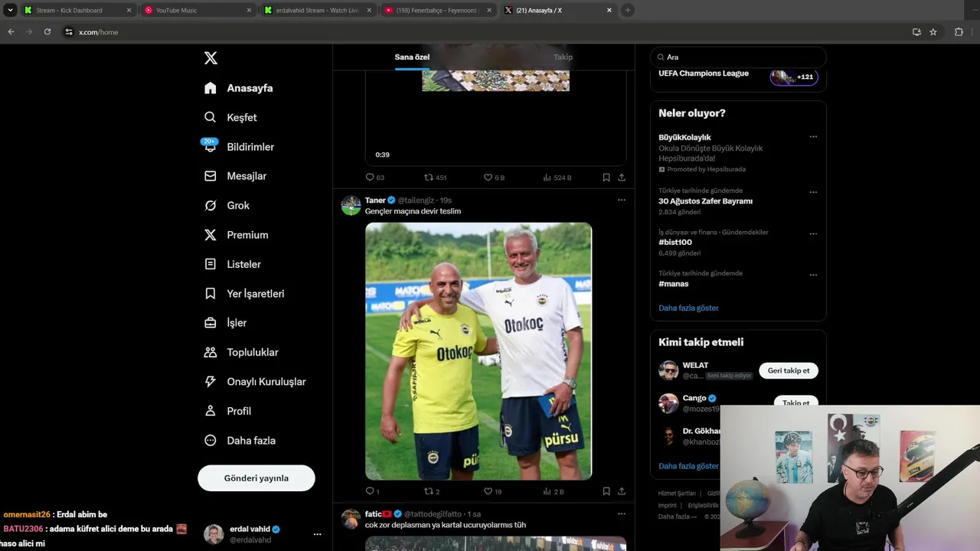This screenshot has width=980, height=551.
Task: Open the Hizmet Şartları footer link
Action: click(676, 494)
